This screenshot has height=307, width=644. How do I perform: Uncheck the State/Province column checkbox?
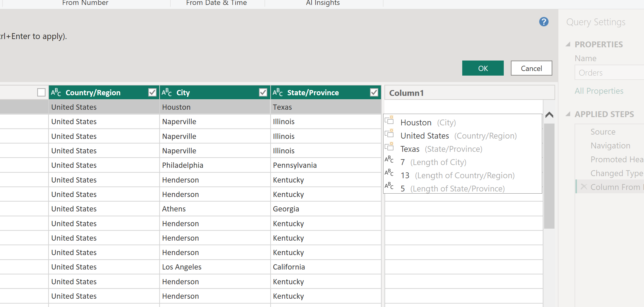pyautogui.click(x=374, y=92)
